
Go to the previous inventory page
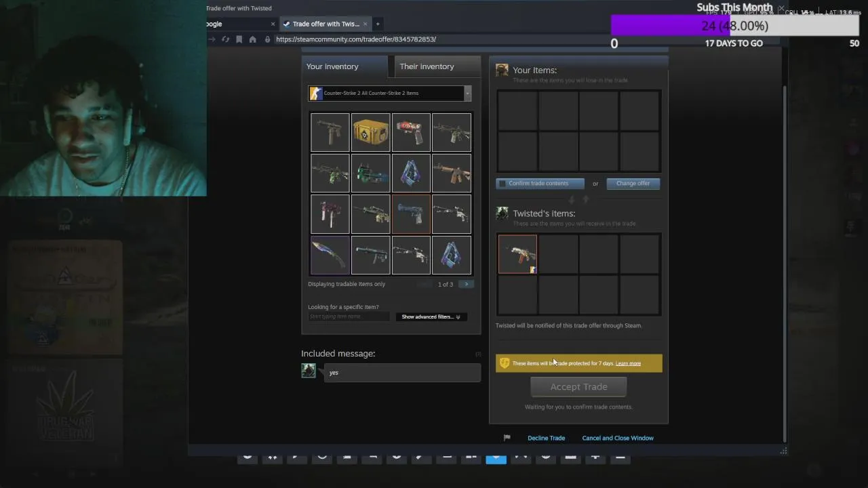[x=425, y=284]
